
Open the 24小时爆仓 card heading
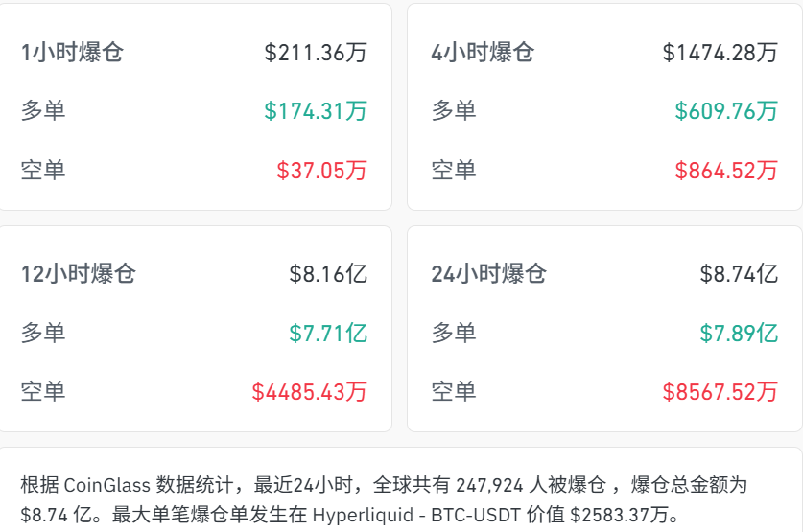point(488,274)
